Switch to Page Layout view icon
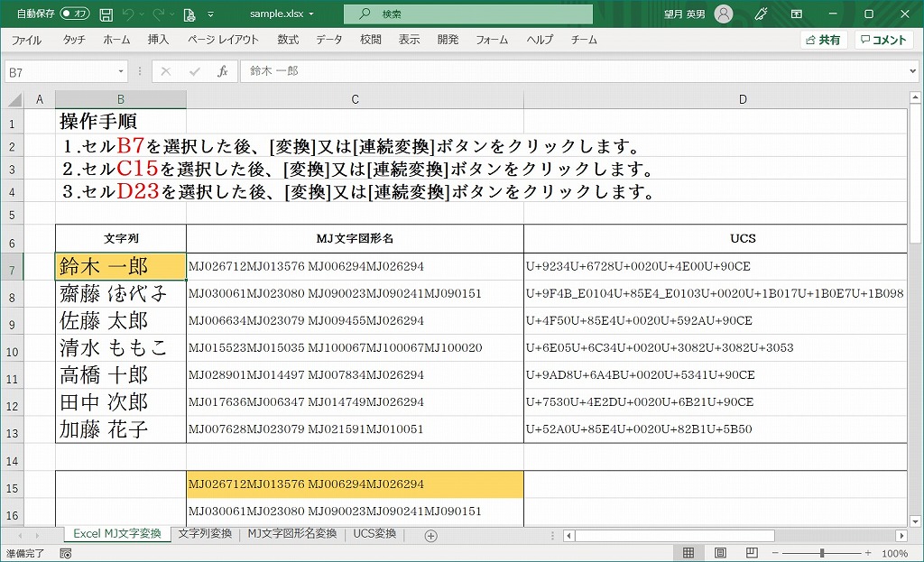This screenshot has width=924, height=562. (x=720, y=553)
